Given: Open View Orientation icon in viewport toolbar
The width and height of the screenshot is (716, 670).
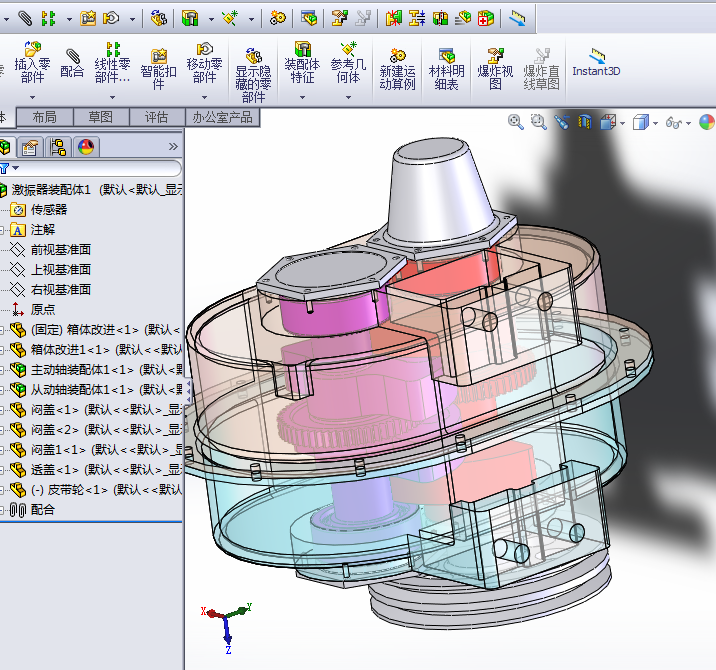Looking at the screenshot, I should point(608,122).
